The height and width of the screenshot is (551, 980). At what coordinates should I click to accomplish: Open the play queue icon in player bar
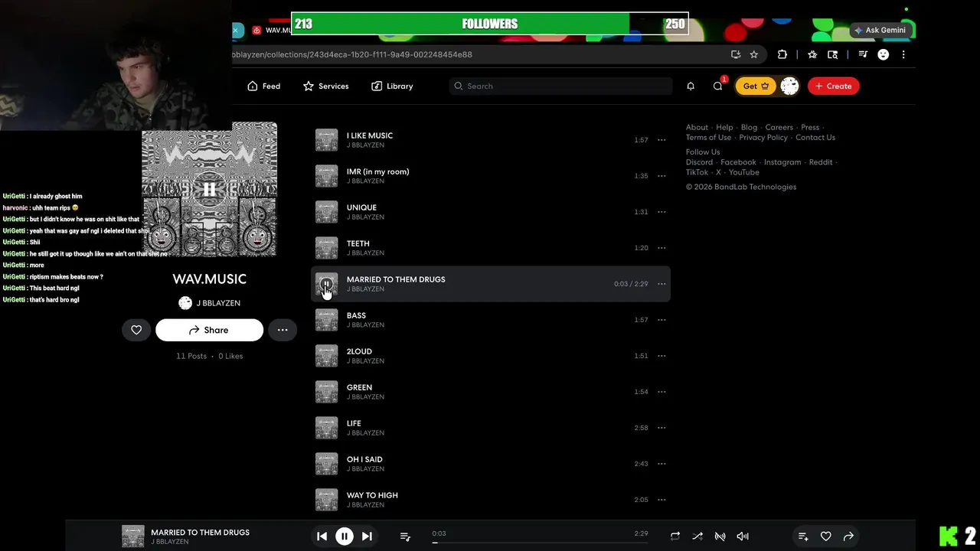click(x=405, y=536)
